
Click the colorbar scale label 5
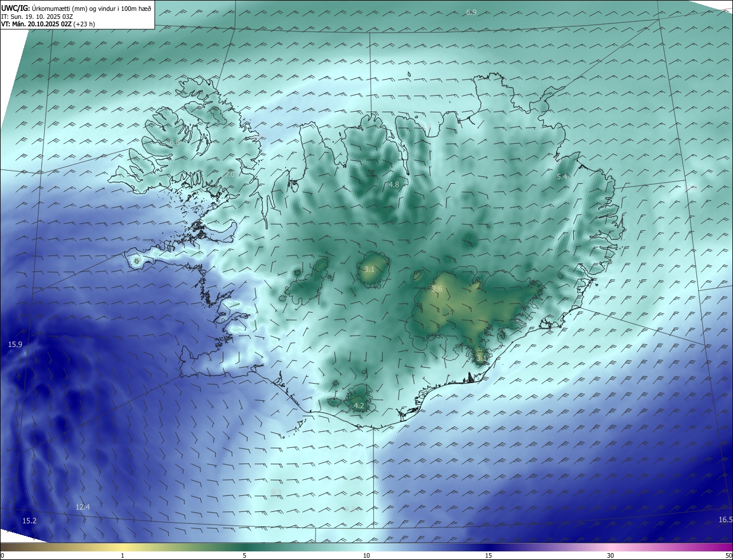(x=245, y=555)
